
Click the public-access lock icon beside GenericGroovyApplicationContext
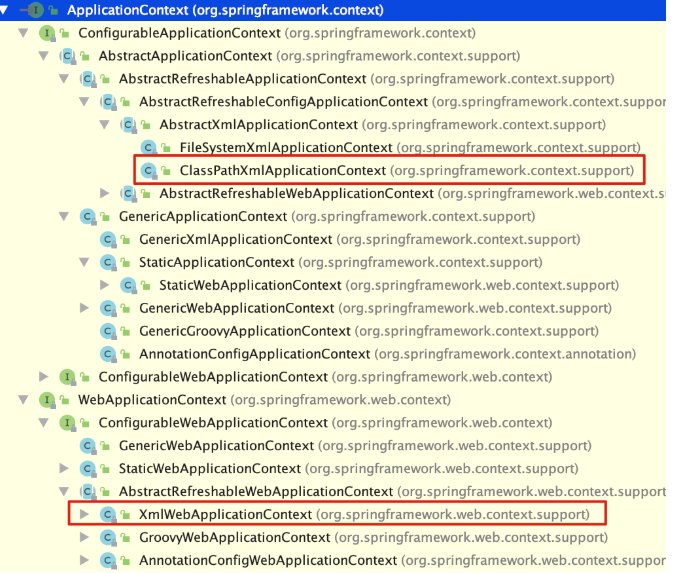[x=126, y=331]
